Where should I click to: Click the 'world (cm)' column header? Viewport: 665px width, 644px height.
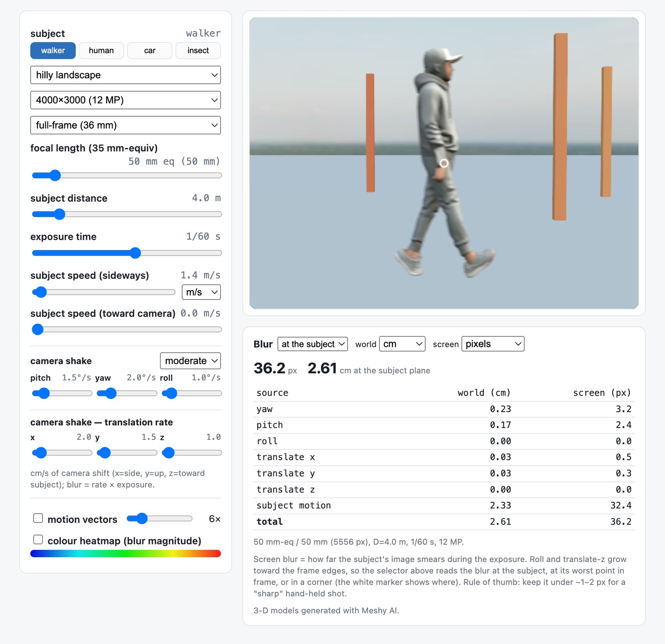click(484, 393)
